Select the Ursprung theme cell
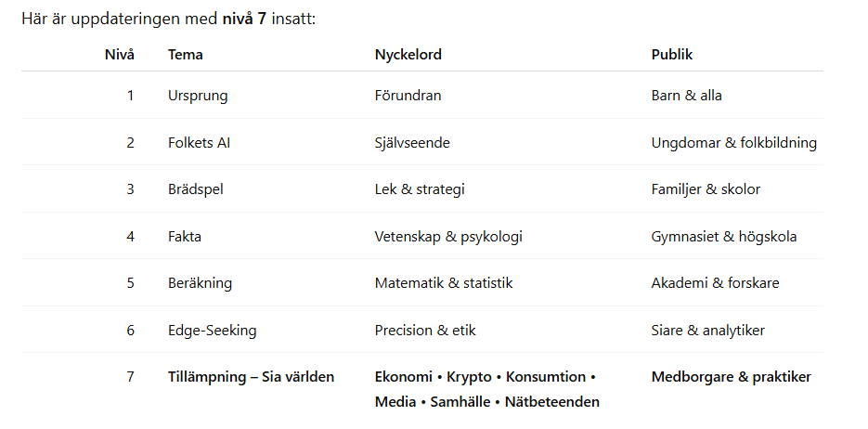868x429 pixels. click(198, 96)
